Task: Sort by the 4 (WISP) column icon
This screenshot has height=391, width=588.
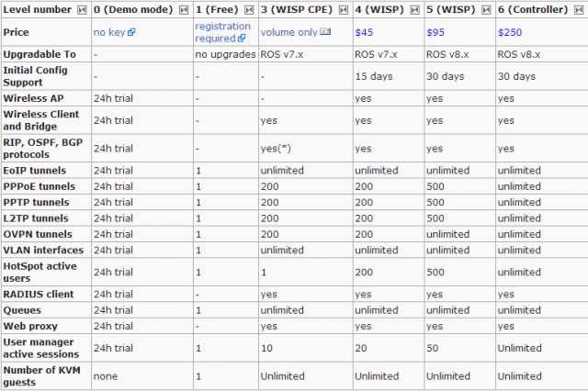Action: [x=414, y=10]
